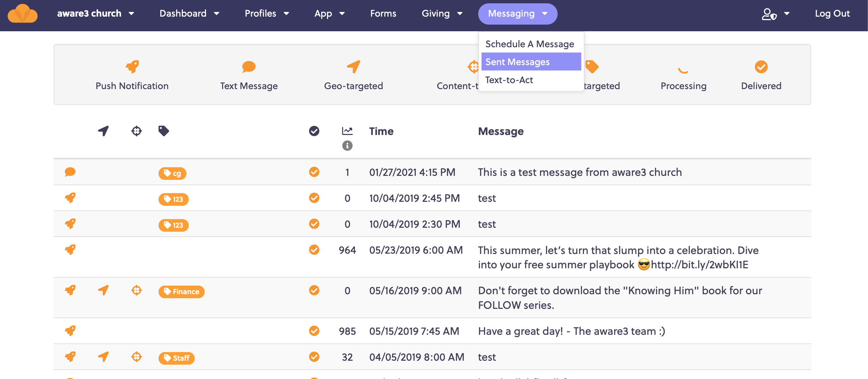The height and width of the screenshot is (379, 868).
Task: Select the Text Message filter icon
Action: coord(249,67)
